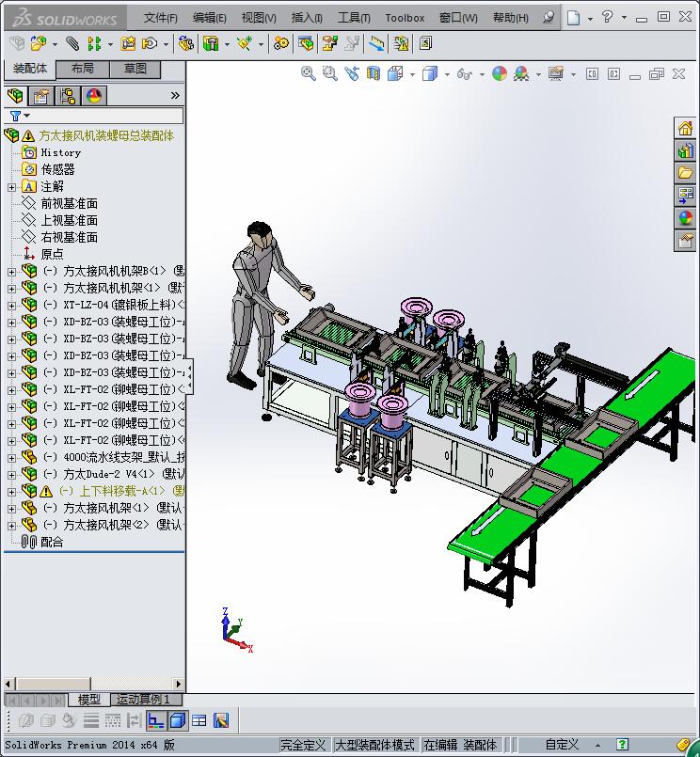Screen dimensions: 700x757
Task: Open the 帮助(H) menu
Action: 511,18
